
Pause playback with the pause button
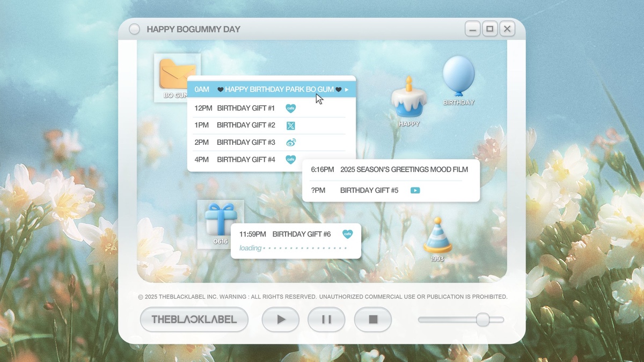(326, 320)
